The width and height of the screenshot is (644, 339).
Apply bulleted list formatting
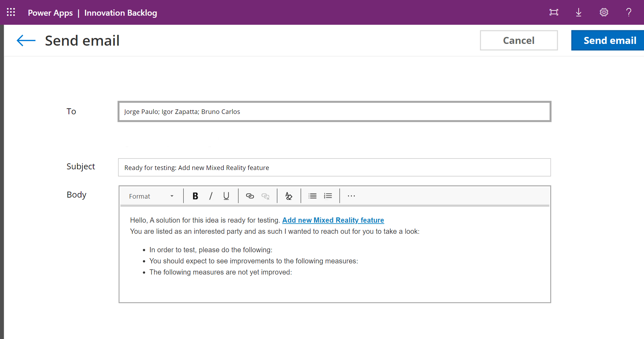tap(312, 196)
